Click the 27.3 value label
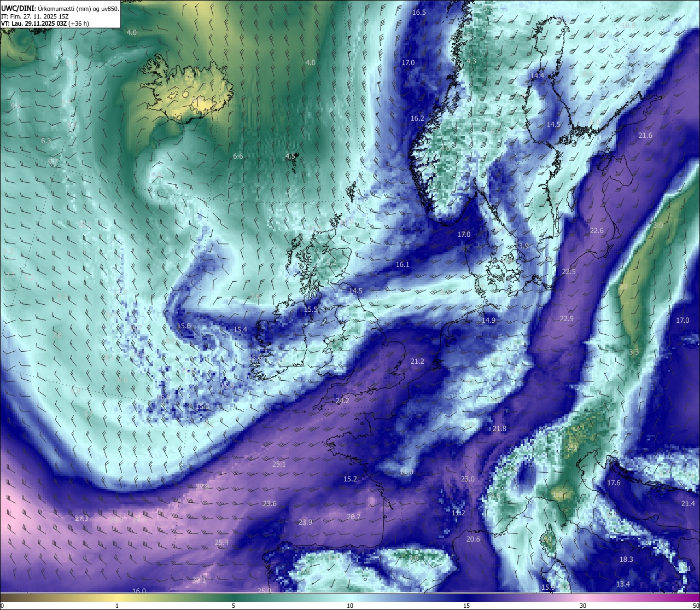The height and width of the screenshot is (610, 700). (x=81, y=519)
